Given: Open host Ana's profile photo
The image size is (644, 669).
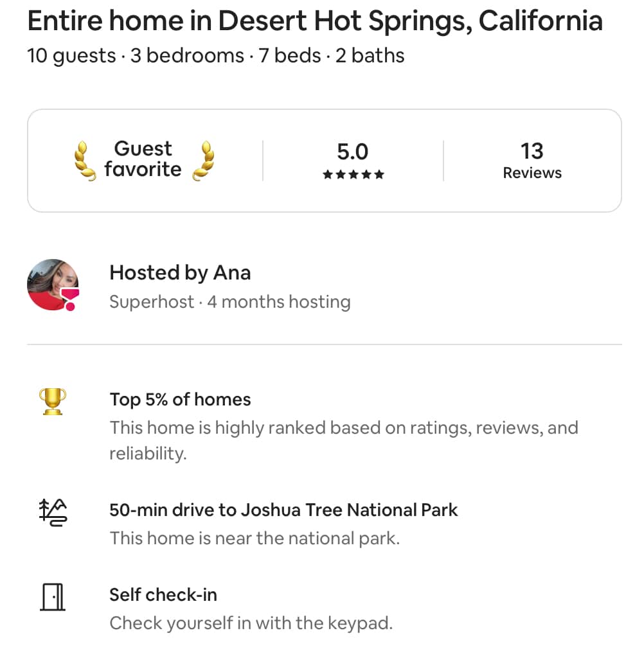Looking at the screenshot, I should click(x=53, y=285).
